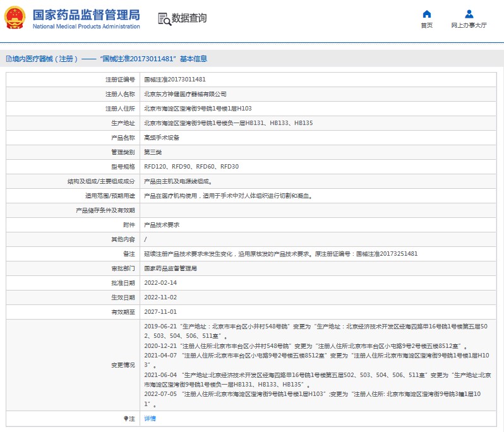Open the 首页 text label
The width and height of the screenshot is (504, 432).
click(x=426, y=26)
